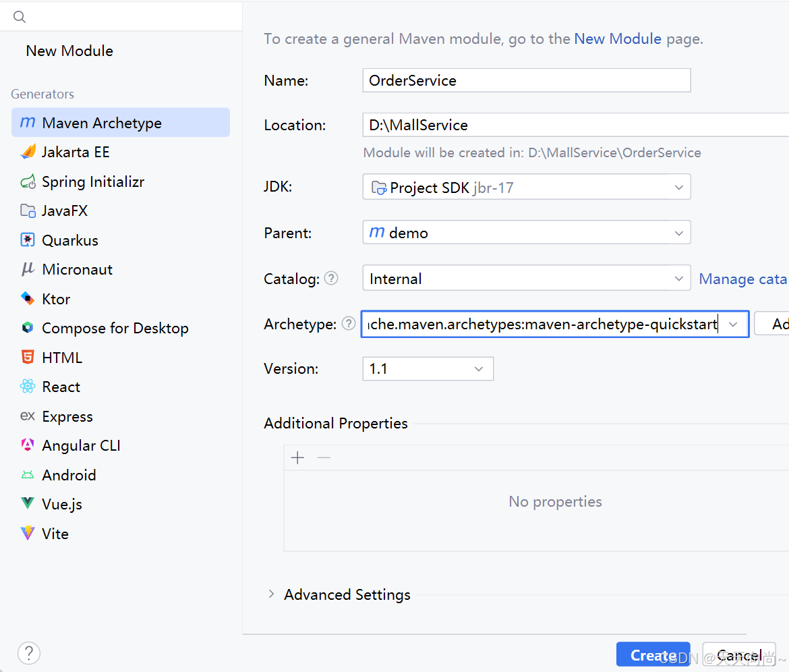This screenshot has width=789, height=672.
Task: Follow the New Module page link
Action: (x=618, y=39)
